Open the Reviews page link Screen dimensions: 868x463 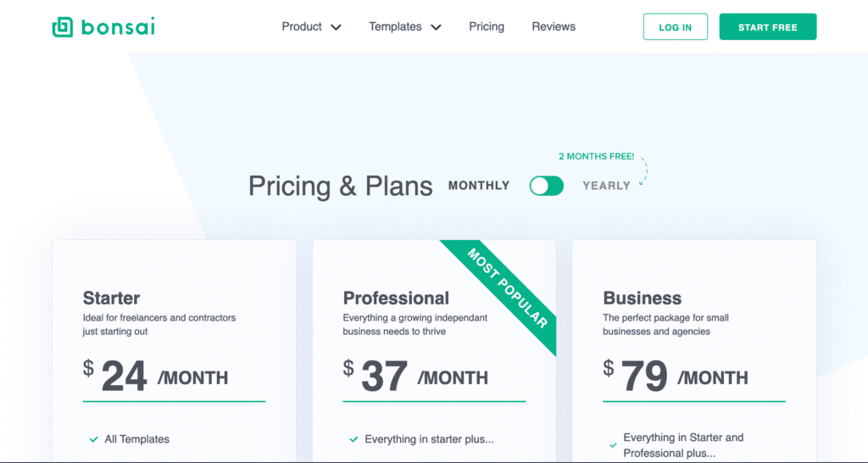[554, 27]
